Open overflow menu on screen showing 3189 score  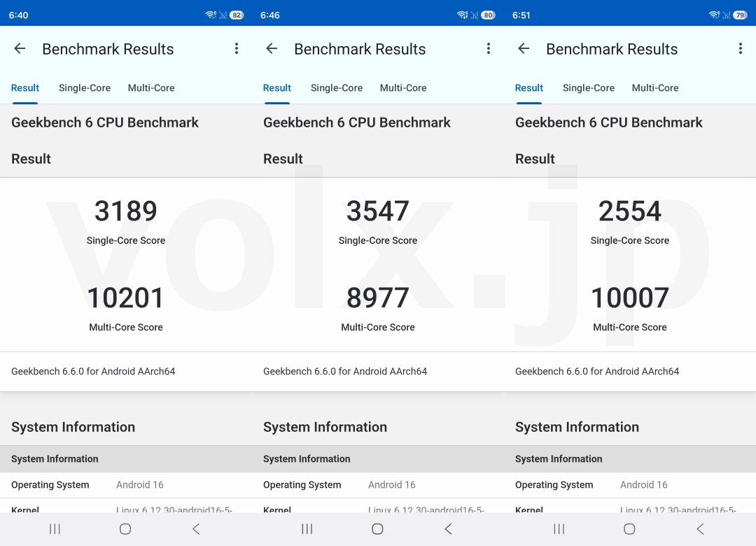[x=237, y=49]
